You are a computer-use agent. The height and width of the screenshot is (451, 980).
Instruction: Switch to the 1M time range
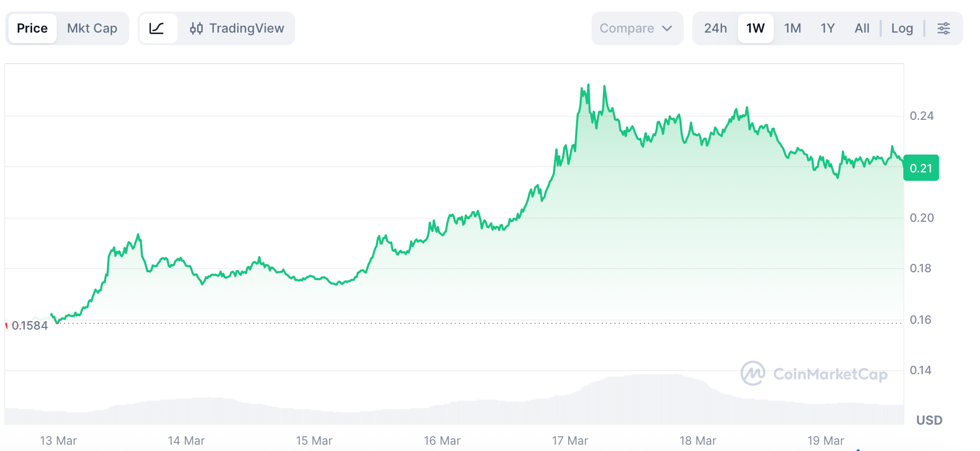tap(793, 28)
